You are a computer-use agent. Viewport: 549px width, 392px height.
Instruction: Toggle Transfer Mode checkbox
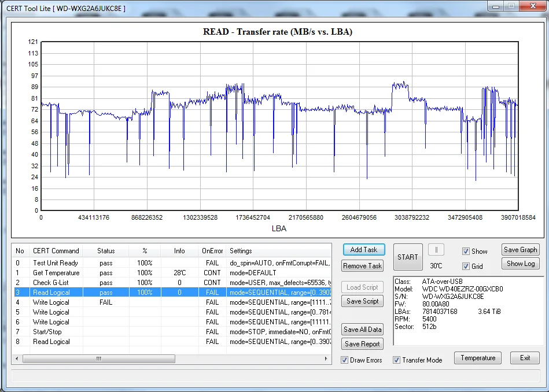click(x=397, y=360)
